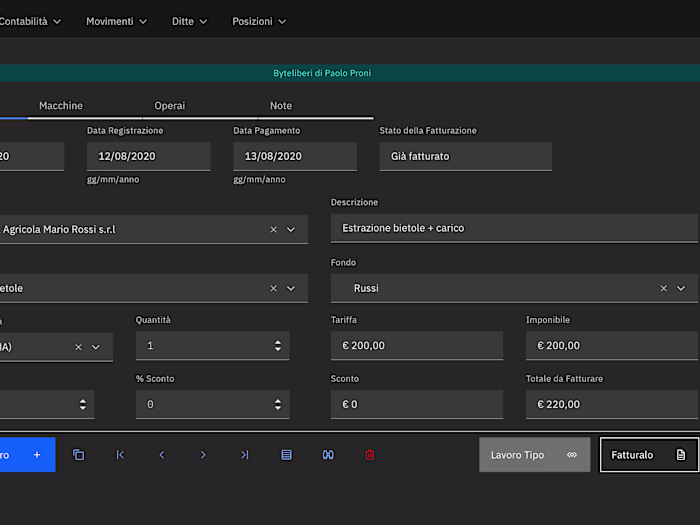Clear the Russi fondo selection

663,288
